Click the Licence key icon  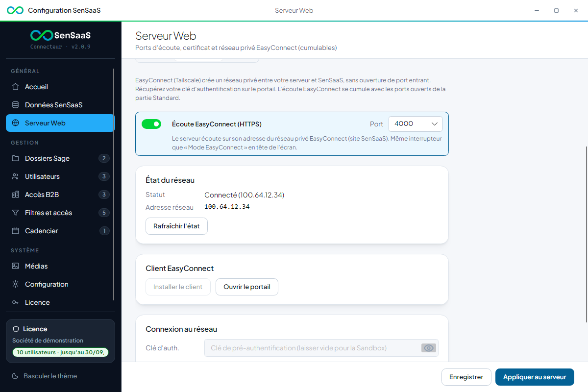click(x=15, y=302)
